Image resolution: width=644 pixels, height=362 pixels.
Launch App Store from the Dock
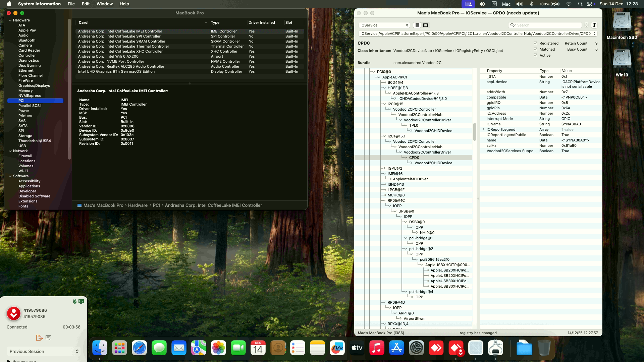click(396, 348)
